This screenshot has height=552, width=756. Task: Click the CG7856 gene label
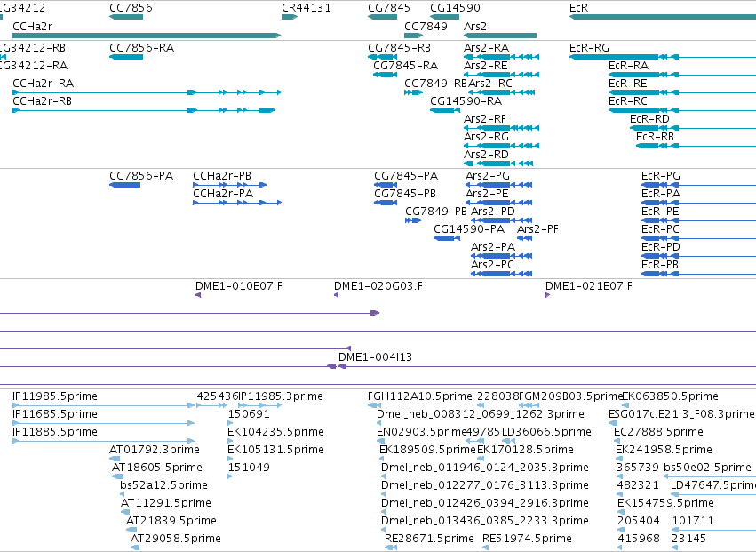131,8
